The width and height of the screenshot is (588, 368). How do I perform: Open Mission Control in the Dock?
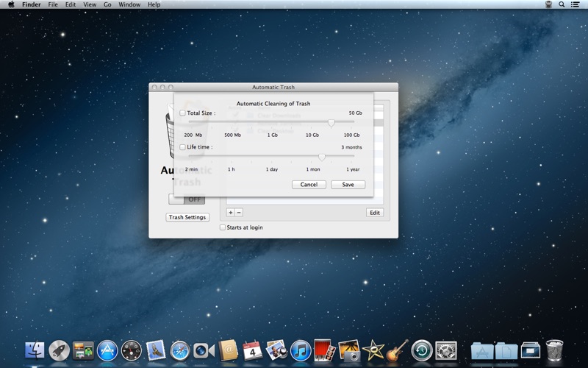83,351
